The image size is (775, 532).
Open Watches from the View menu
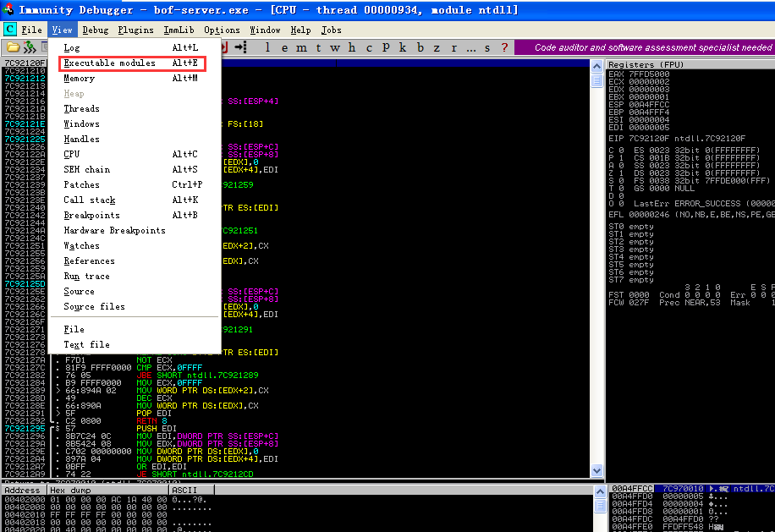pyautogui.click(x=135, y=246)
